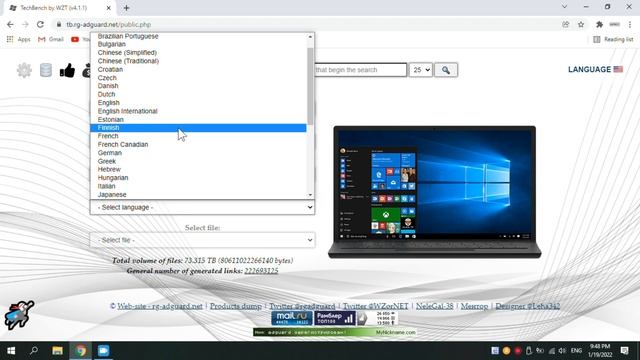Viewport: 640px width, 360px height.
Task: Pick Danish in the language list
Action: coord(198,86)
